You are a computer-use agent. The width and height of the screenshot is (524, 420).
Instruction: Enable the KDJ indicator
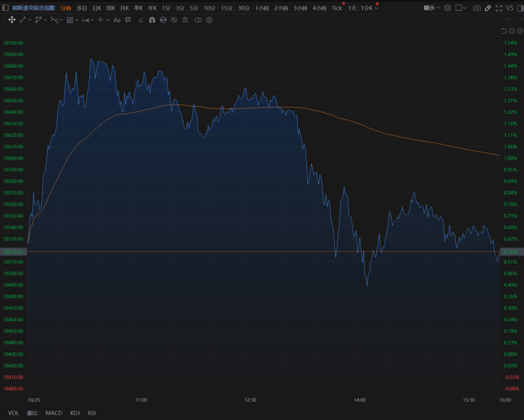[75, 413]
